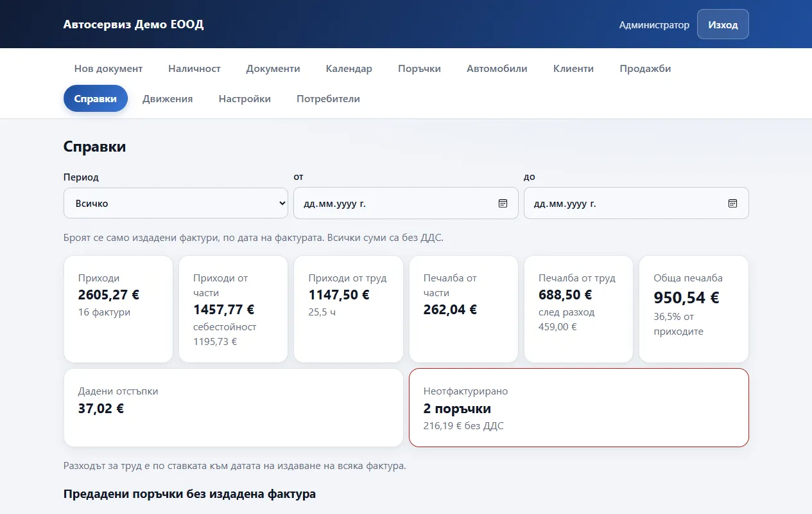This screenshot has height=514, width=812.
Task: Click the 37,02 € discounts value
Action: click(x=101, y=408)
